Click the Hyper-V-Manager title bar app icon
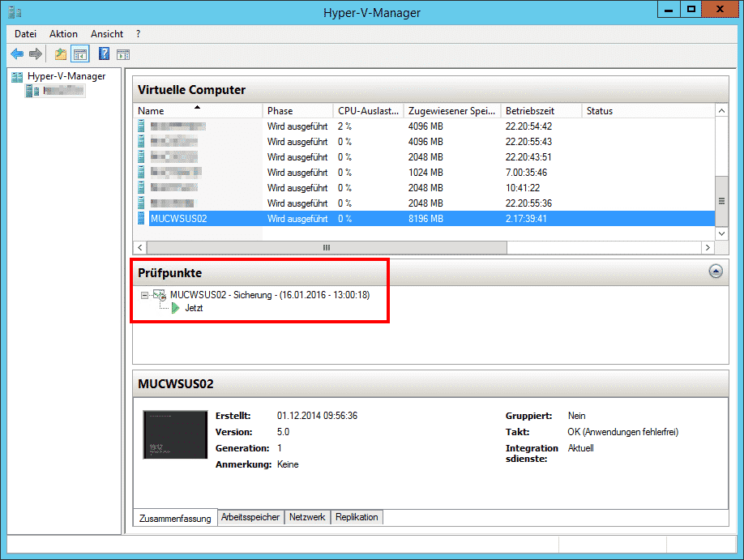Screen dimensions: 744x560 pos(15,12)
